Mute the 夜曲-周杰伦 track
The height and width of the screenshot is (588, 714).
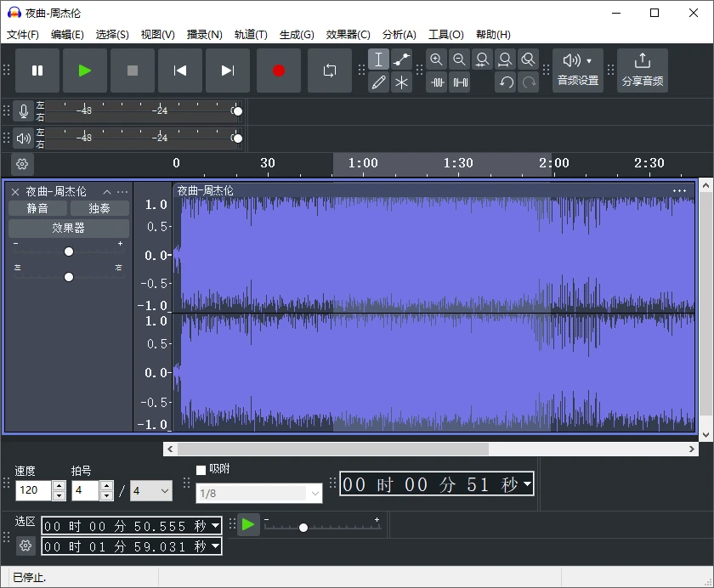(37, 207)
